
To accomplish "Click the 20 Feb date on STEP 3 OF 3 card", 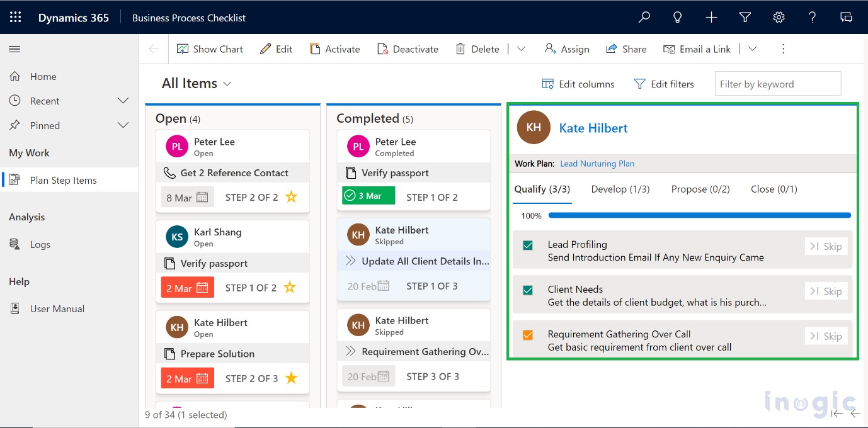I will click(368, 376).
